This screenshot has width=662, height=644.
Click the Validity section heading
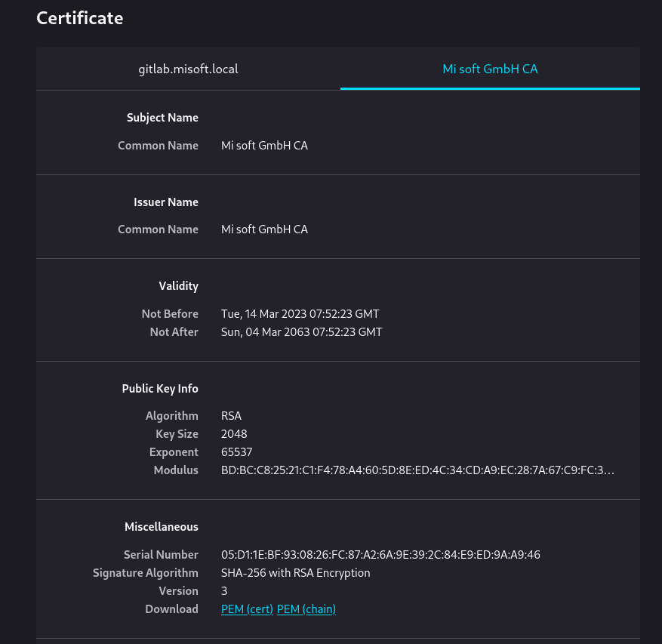(x=178, y=286)
